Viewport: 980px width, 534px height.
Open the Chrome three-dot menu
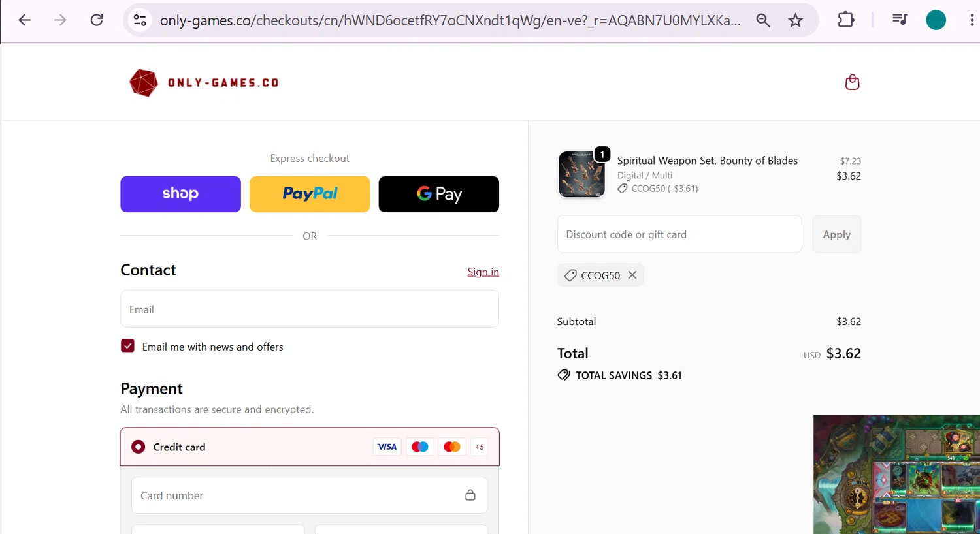coord(972,20)
